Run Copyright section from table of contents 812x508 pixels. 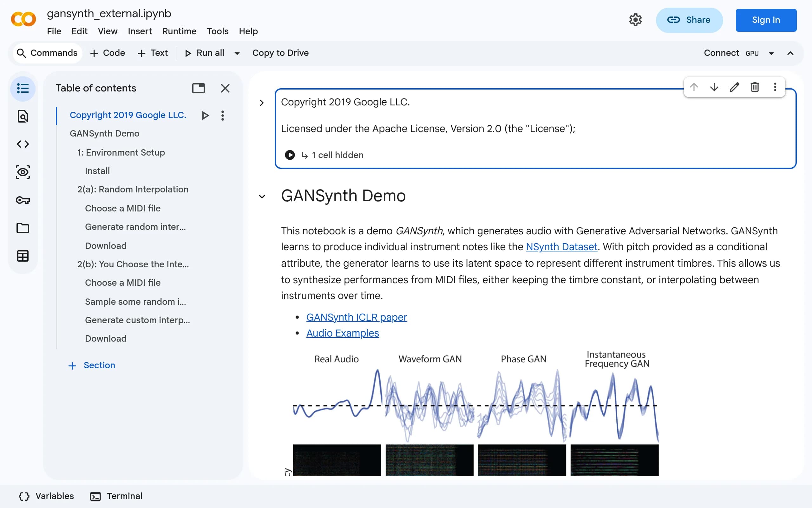205,115
